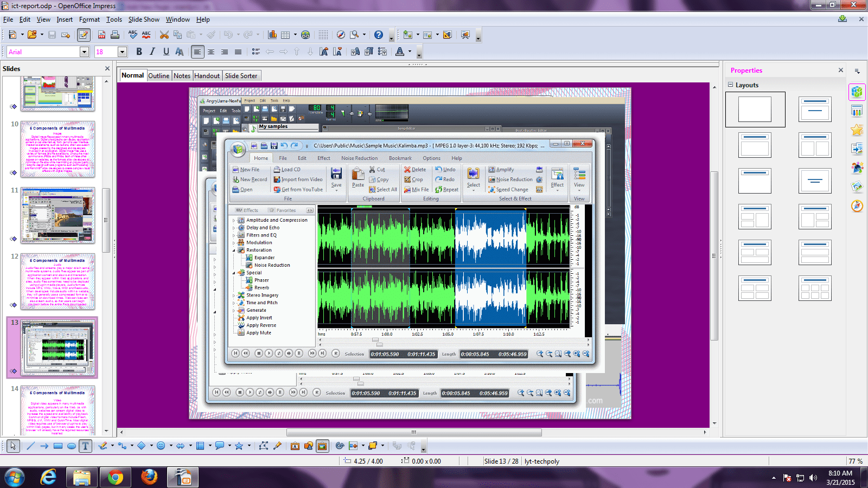
Task: Switch to the Outline tab
Action: pyautogui.click(x=159, y=76)
